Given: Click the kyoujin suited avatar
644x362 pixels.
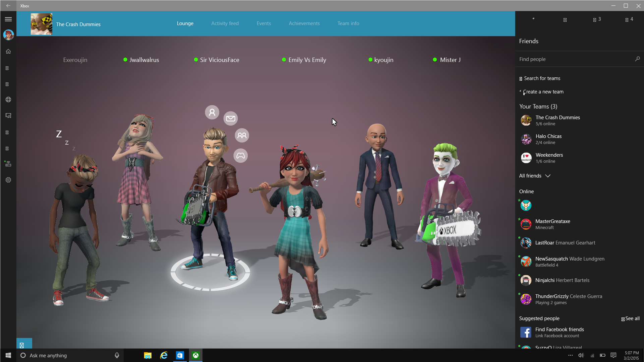Looking at the screenshot, I should 379,186.
